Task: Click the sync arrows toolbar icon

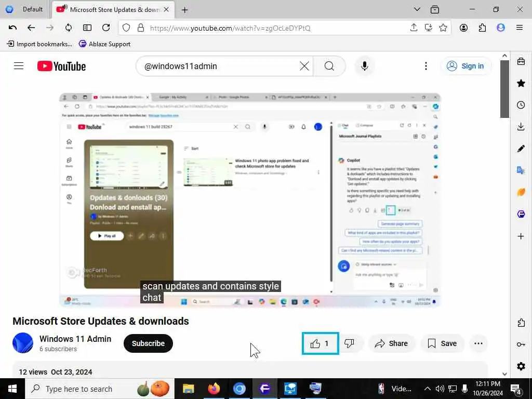Action: tap(69, 28)
